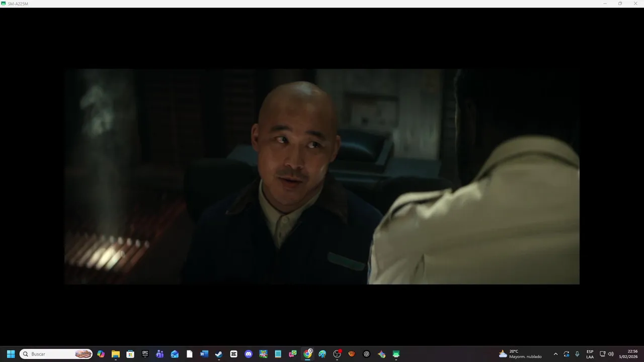Viewport: 644px width, 362px height.
Task: Open File Explorer from the taskbar
Action: point(116,354)
